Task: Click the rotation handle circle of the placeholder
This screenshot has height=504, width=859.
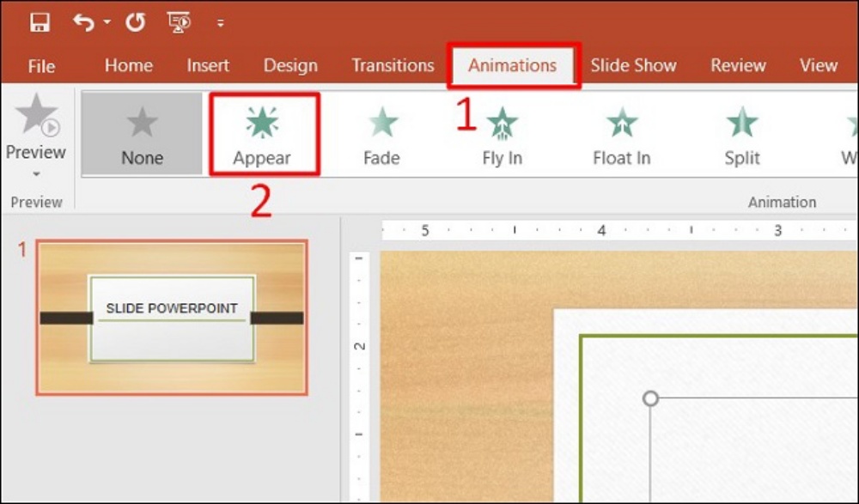Action: click(650, 398)
